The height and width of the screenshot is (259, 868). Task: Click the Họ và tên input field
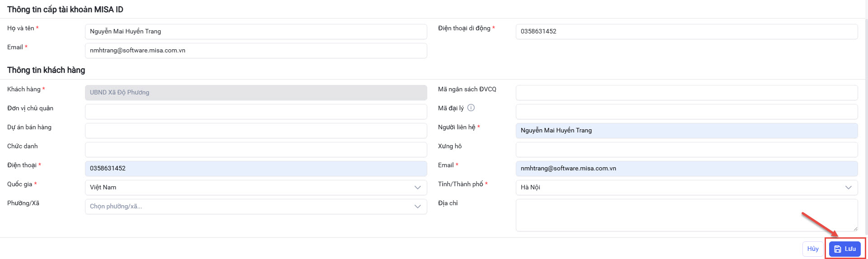click(x=256, y=32)
